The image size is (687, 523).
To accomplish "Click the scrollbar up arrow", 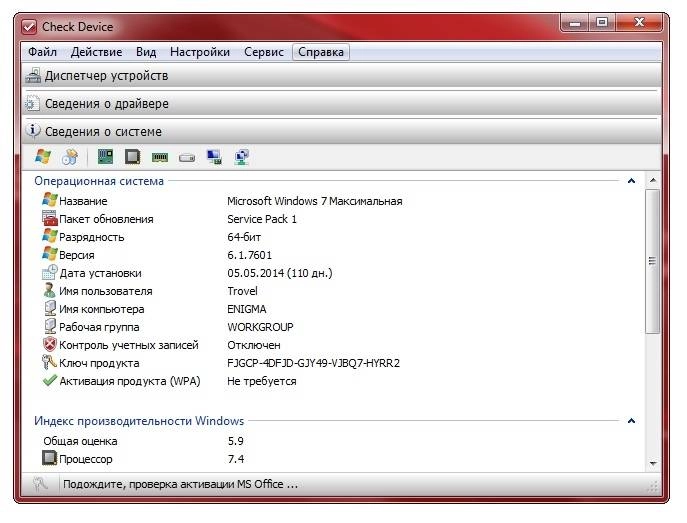I will 653,180.
